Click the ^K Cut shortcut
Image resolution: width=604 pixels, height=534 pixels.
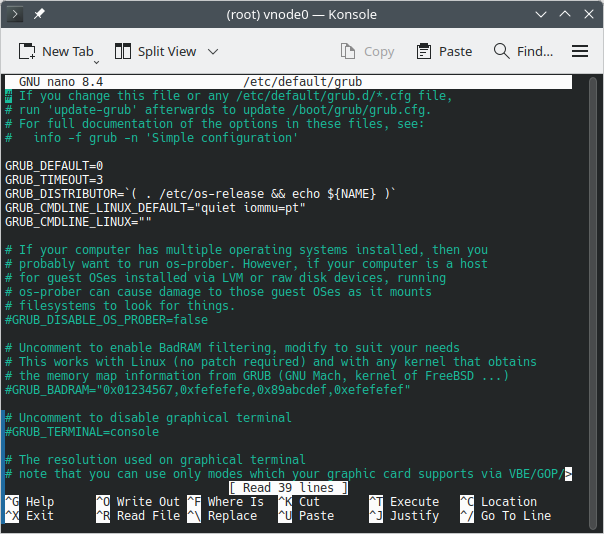(299, 502)
